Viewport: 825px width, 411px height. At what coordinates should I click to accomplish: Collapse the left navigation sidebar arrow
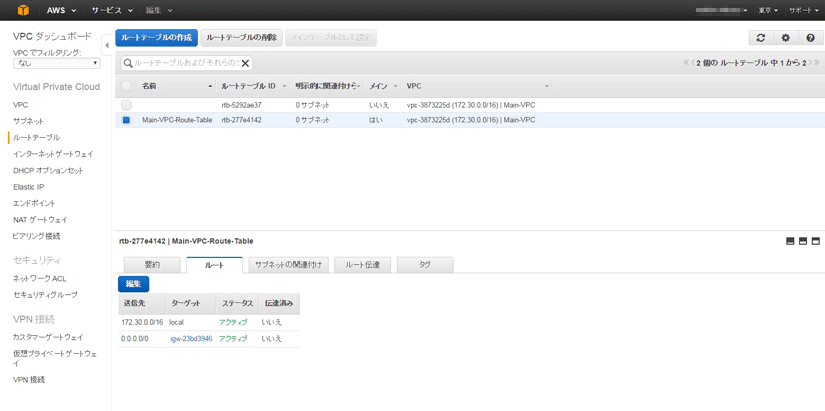click(x=107, y=45)
